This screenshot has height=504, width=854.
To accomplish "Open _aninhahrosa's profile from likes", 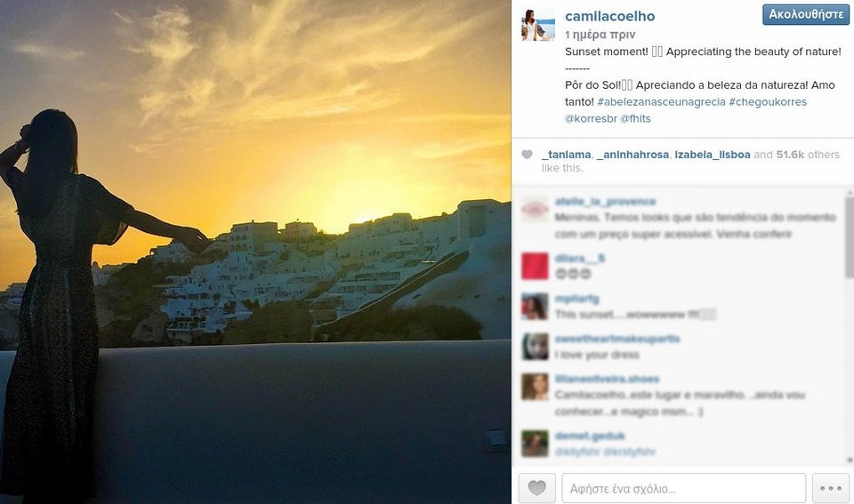I will pos(632,155).
